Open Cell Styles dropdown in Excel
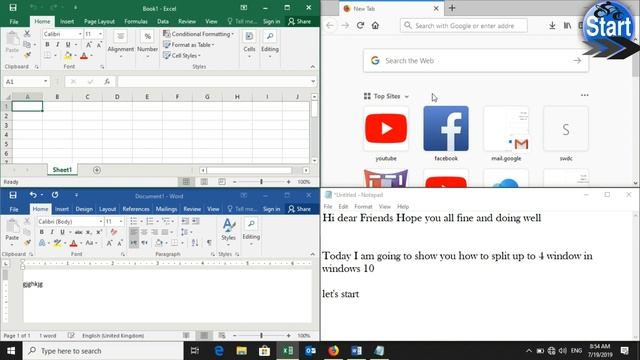The image size is (640, 360). coord(182,56)
